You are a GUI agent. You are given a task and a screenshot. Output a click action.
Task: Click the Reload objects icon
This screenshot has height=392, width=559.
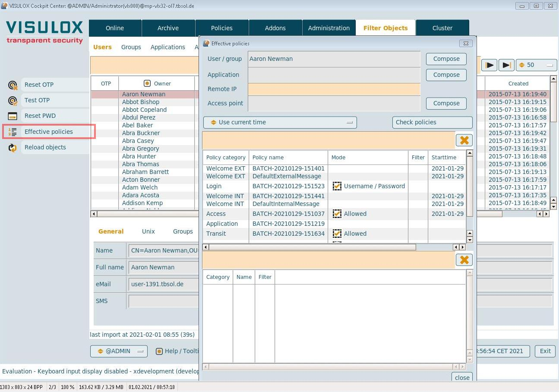point(13,148)
